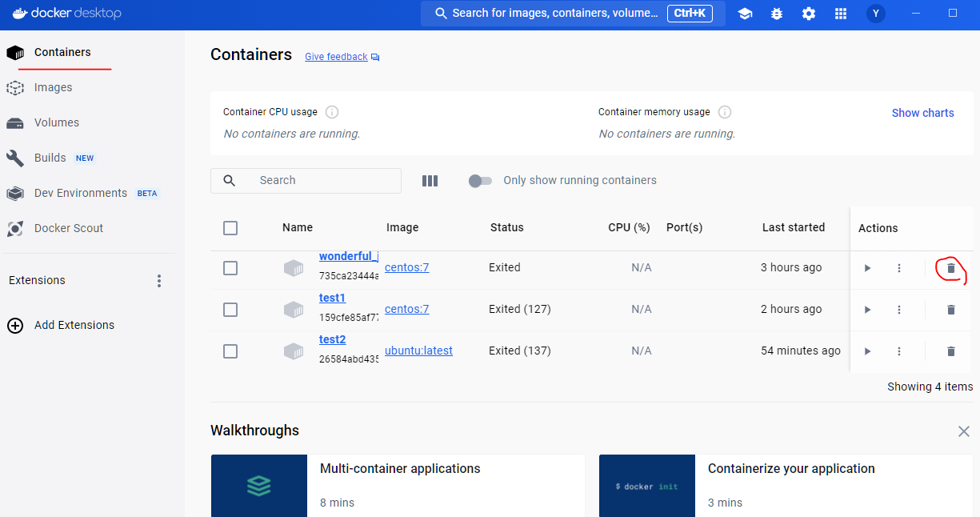
Task: Sort by the Name column header
Action: [x=298, y=227]
